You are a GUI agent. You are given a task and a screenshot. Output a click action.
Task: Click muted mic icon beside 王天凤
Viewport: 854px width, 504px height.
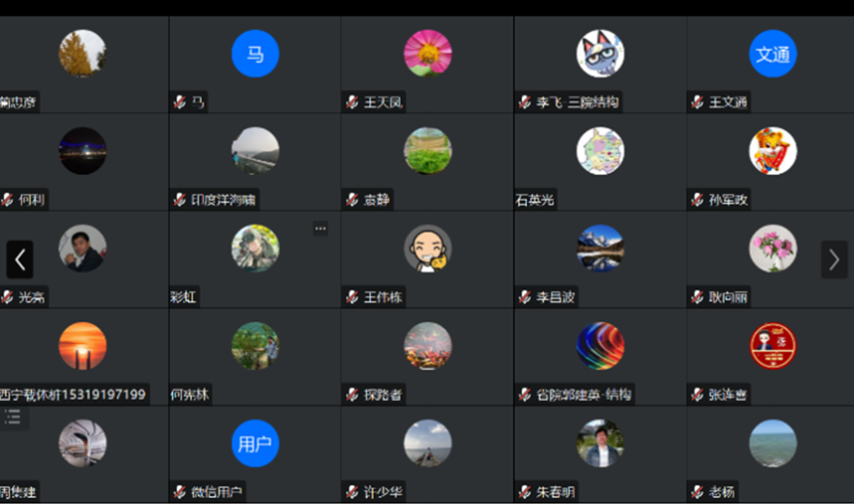[x=353, y=102]
